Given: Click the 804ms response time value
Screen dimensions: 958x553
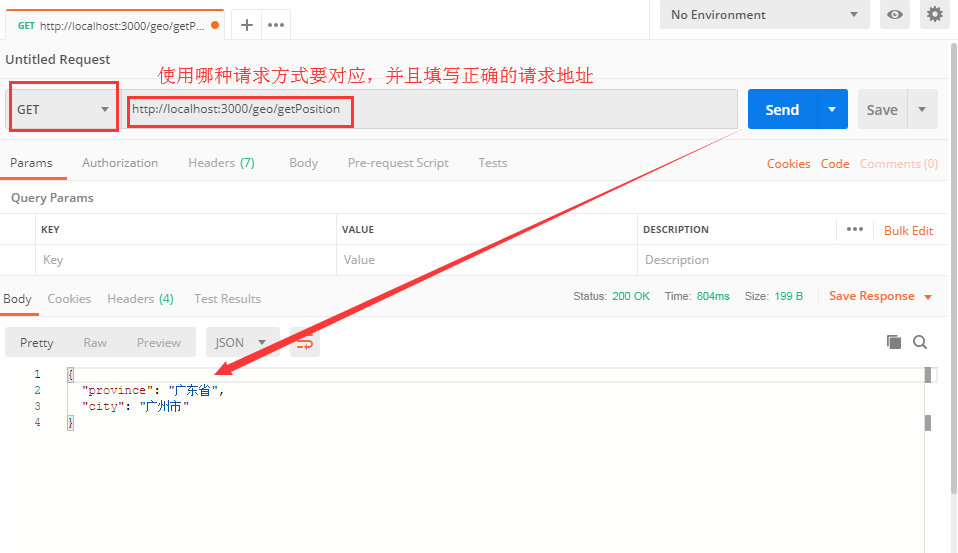Looking at the screenshot, I should point(713,296).
